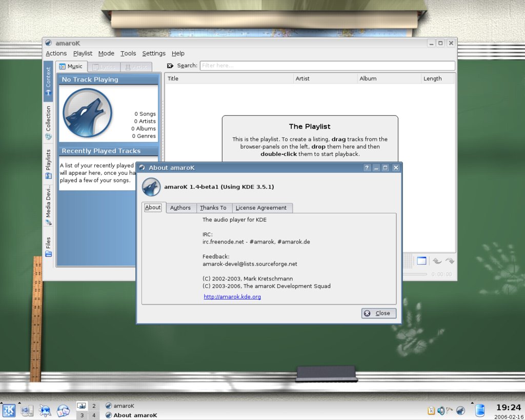525x420 pixels.
Task: Sort playlist by Album column header
Action: pos(389,78)
